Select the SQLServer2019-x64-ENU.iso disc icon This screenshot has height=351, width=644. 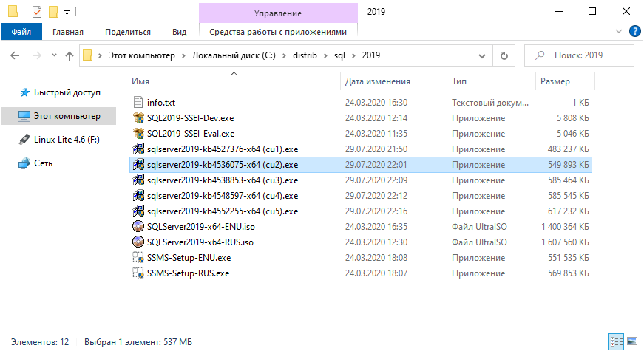coord(138,227)
